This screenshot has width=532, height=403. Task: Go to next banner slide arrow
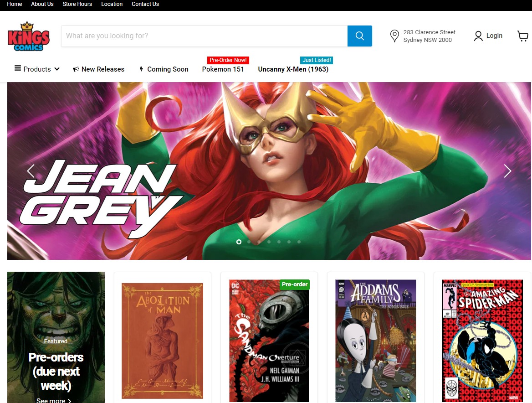pyautogui.click(x=507, y=171)
